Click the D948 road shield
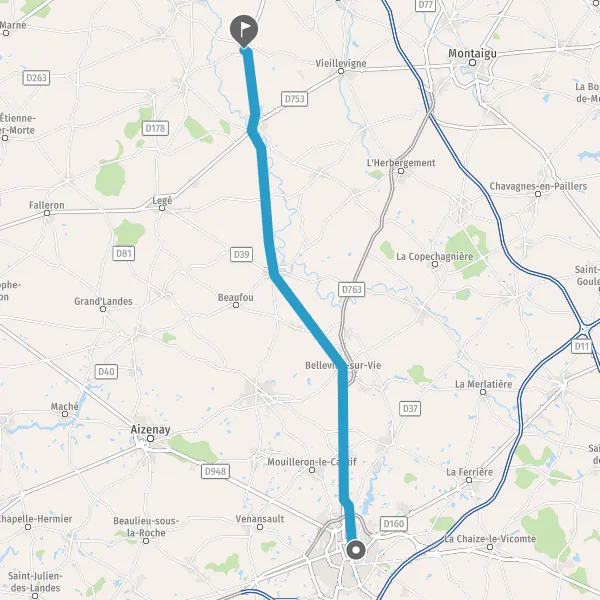 [x=215, y=471]
